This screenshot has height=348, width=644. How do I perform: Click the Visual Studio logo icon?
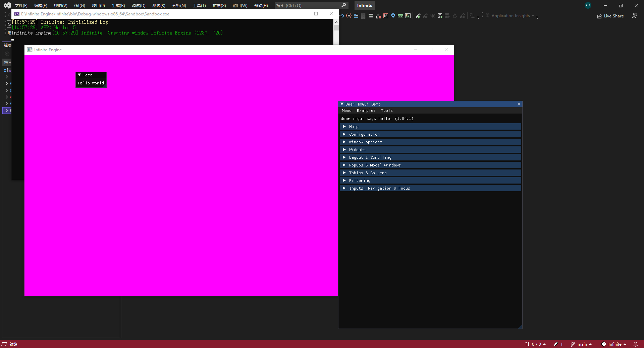[7, 5]
